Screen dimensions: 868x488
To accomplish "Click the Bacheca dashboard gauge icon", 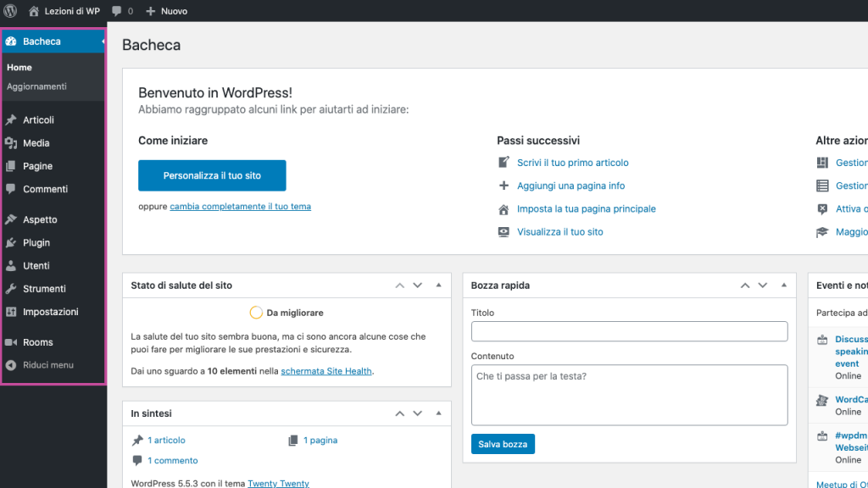I will tap(11, 42).
